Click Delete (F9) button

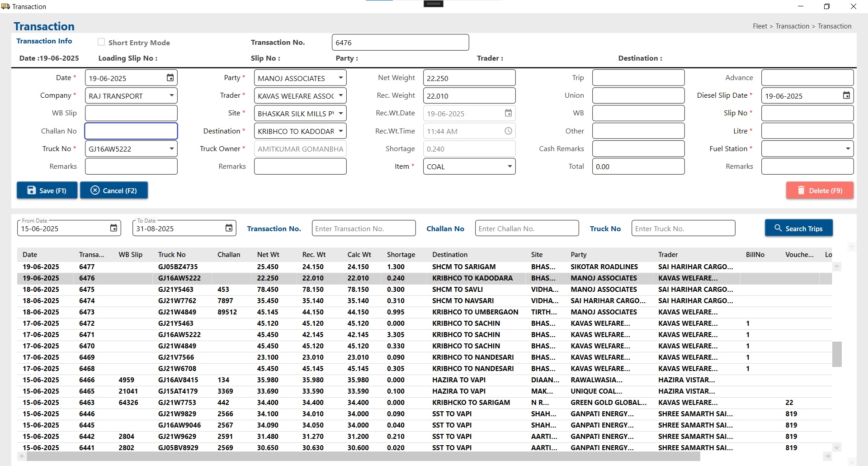coord(820,190)
